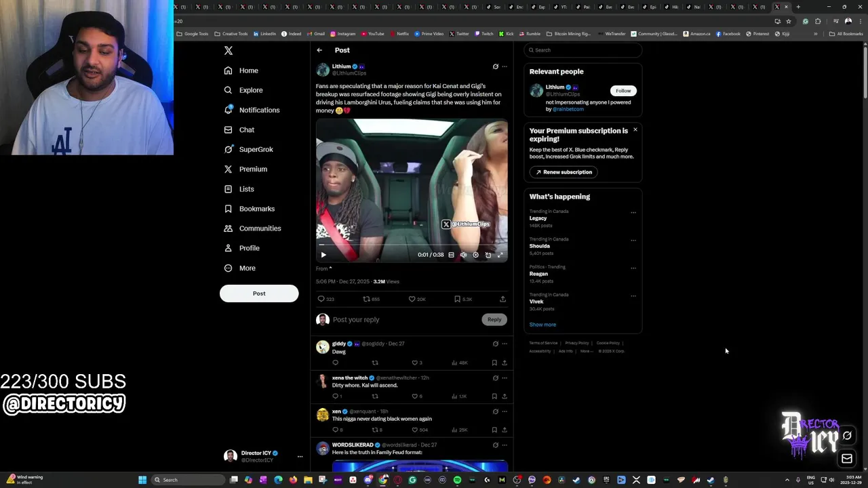Open more options for the Reagan trend
The width and height of the screenshot is (868, 488).
[633, 268]
